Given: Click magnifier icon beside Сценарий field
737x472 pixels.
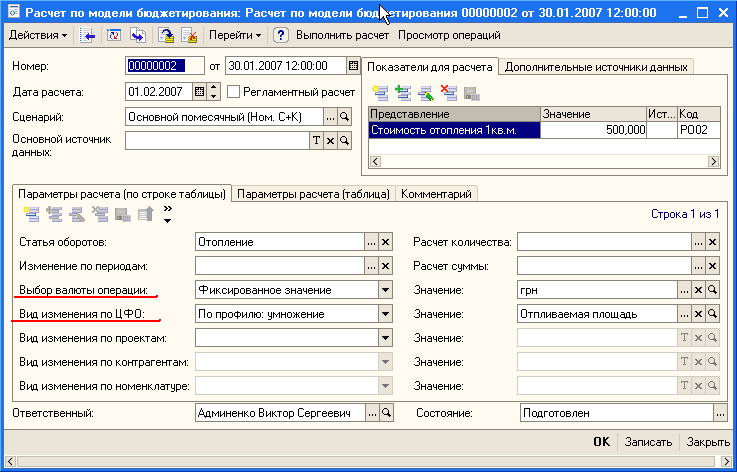Looking at the screenshot, I should pyautogui.click(x=345, y=117).
